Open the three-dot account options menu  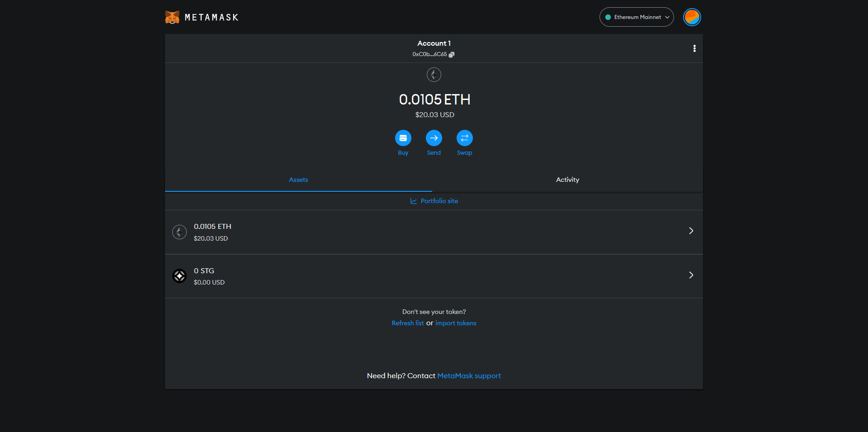(694, 48)
